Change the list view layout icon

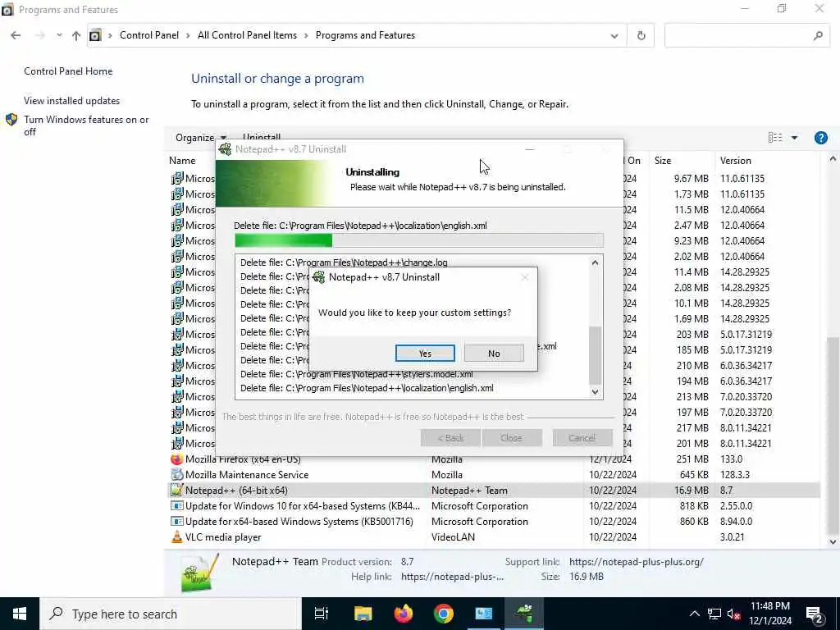pos(775,138)
